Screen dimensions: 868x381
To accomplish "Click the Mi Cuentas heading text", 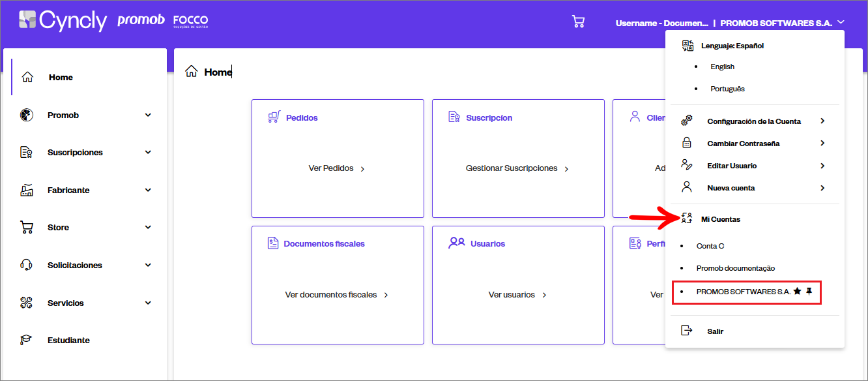I will [x=720, y=219].
